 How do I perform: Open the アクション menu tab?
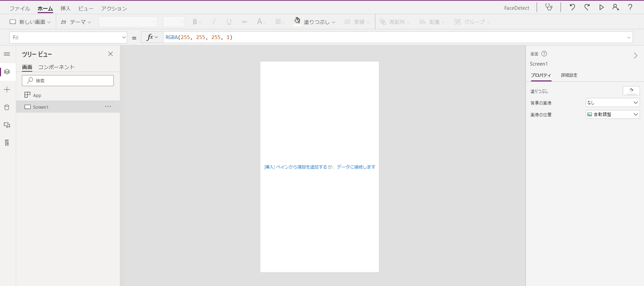114,8
